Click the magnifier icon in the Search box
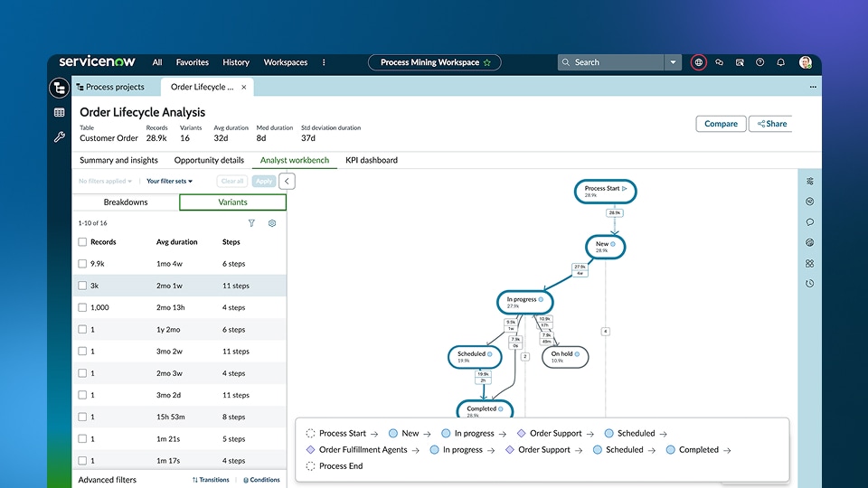This screenshot has width=868, height=488. (x=566, y=62)
